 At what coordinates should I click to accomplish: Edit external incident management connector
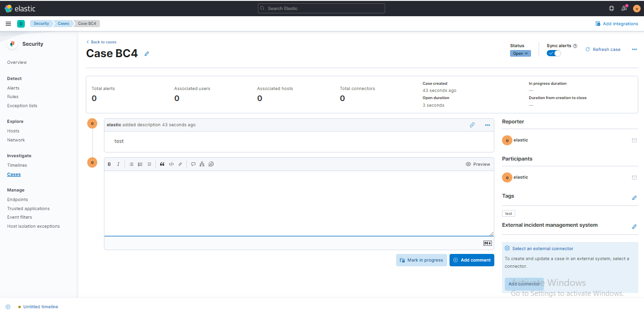tap(634, 227)
